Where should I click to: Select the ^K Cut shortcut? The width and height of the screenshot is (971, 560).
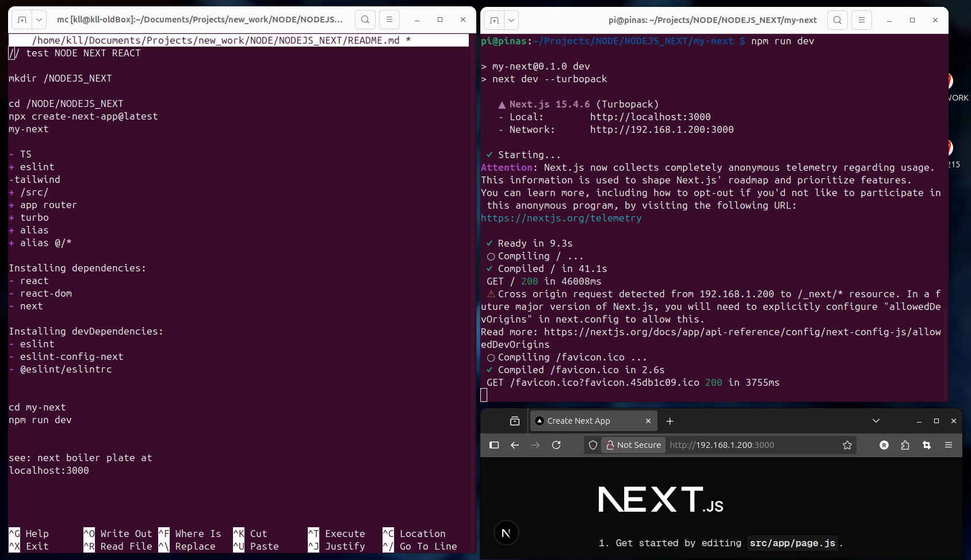[250, 534]
